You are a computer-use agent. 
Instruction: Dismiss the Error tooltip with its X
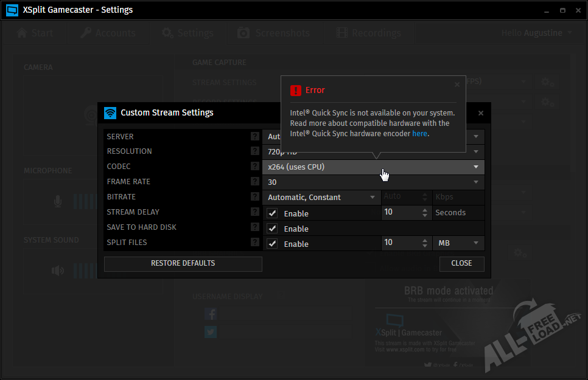pyautogui.click(x=457, y=85)
